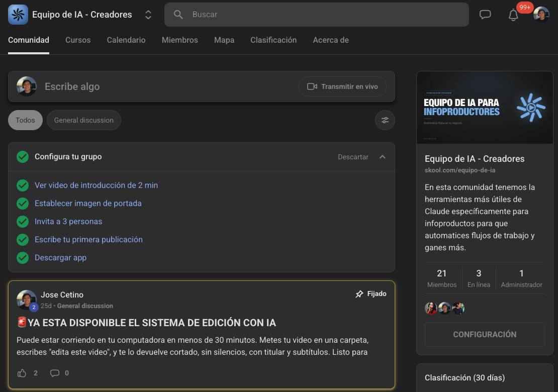View the 21 Miembros count

(442, 278)
